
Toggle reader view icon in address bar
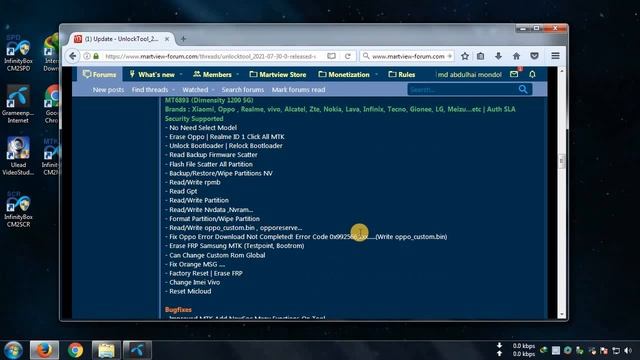tap(331, 56)
